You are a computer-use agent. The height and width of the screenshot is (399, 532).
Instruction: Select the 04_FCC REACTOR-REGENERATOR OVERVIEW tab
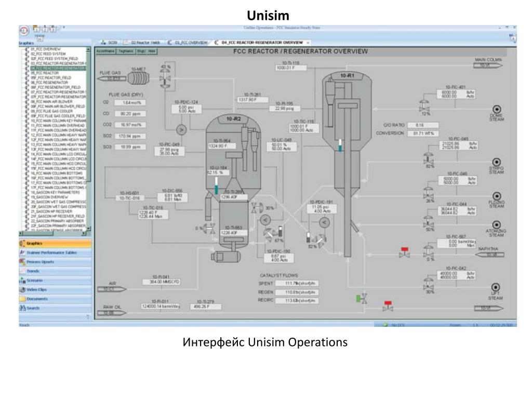(259, 43)
